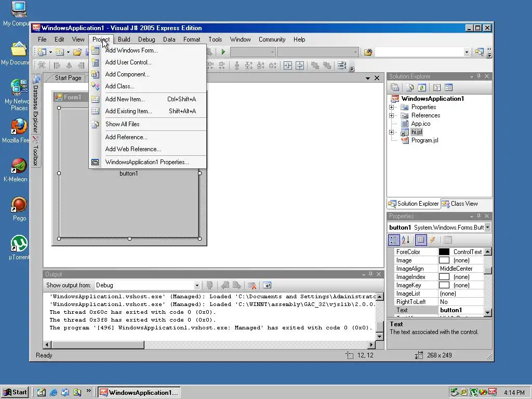Select App.ico in Solution Explorer
The height and width of the screenshot is (399, 532).
coord(421,124)
